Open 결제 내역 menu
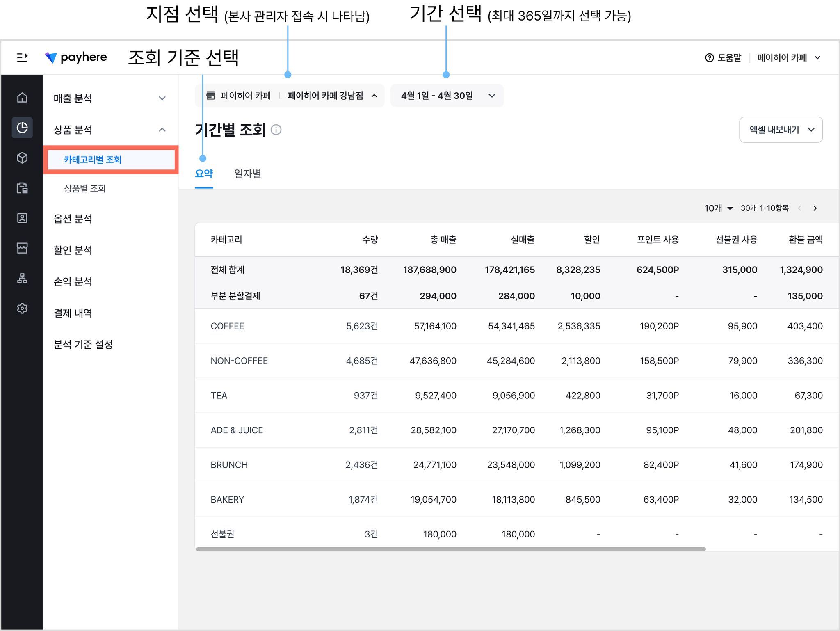840x631 pixels. pyautogui.click(x=73, y=313)
